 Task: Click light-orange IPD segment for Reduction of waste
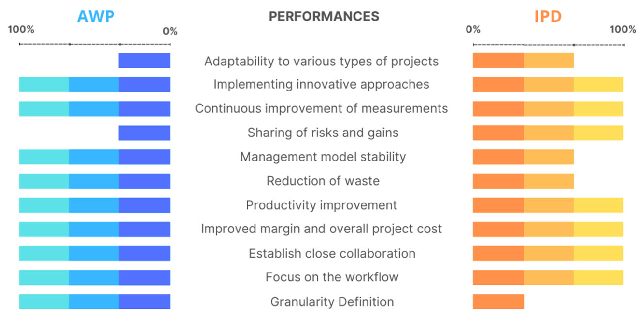click(549, 181)
